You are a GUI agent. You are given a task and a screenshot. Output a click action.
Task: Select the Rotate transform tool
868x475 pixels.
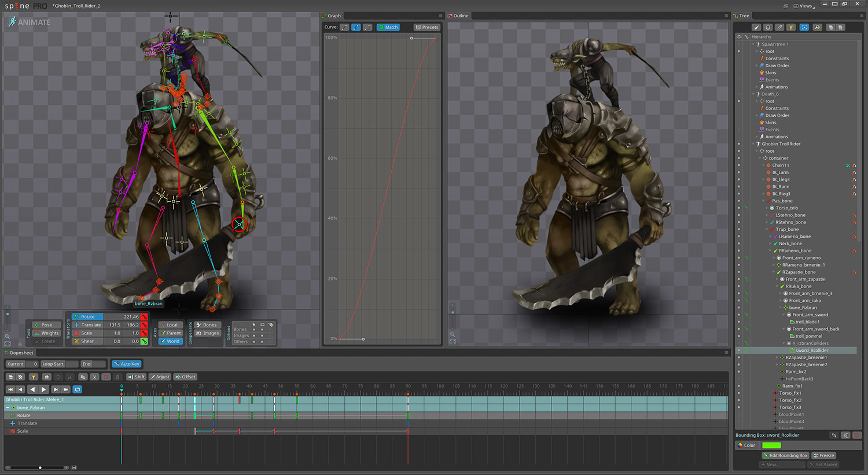[87, 316]
